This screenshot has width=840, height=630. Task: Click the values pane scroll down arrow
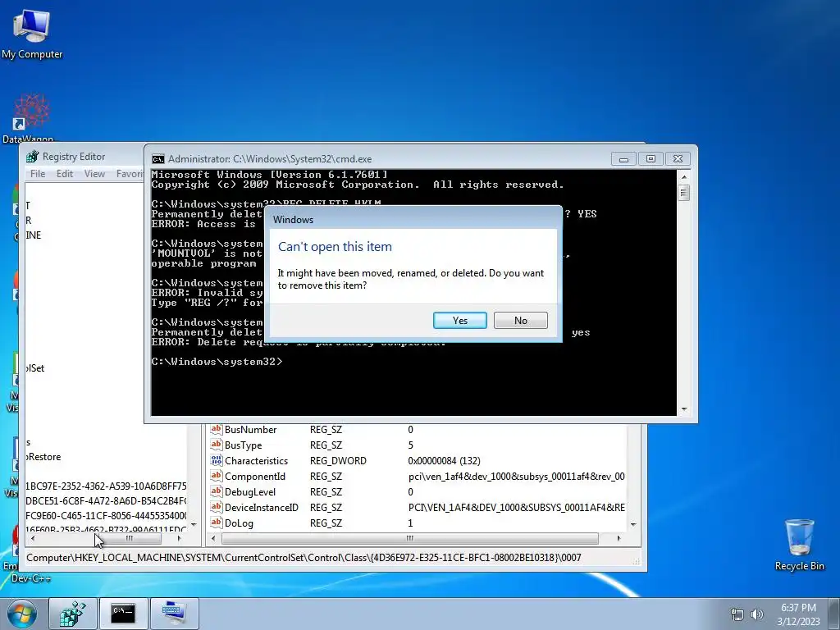pyautogui.click(x=633, y=524)
